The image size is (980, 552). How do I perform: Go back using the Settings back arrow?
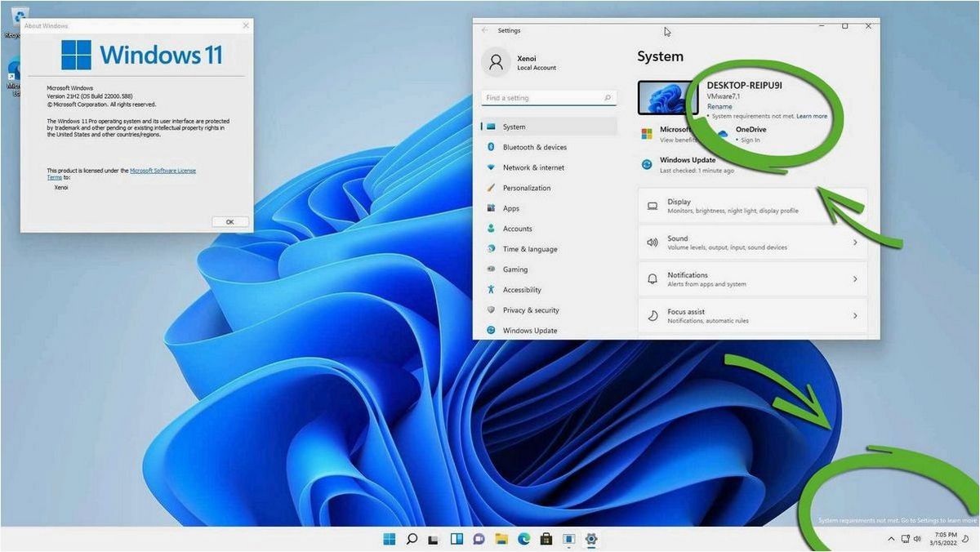(485, 30)
